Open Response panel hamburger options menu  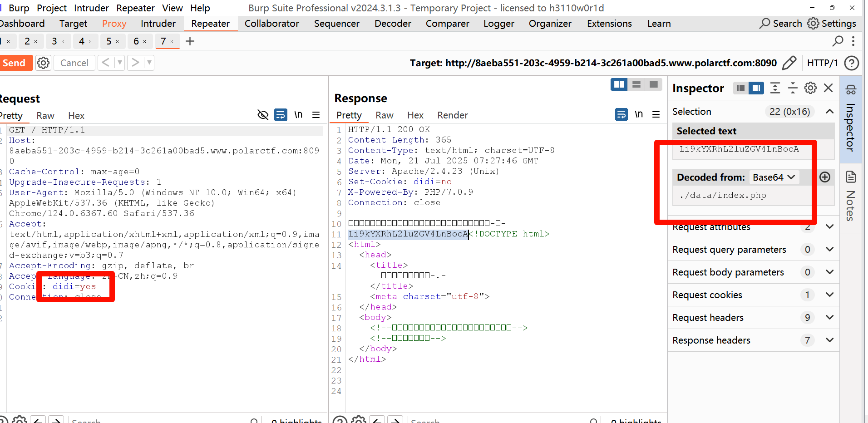click(x=656, y=114)
